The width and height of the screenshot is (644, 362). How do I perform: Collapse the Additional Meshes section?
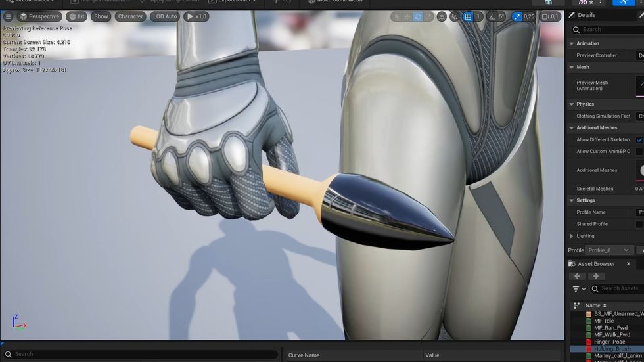click(x=571, y=128)
